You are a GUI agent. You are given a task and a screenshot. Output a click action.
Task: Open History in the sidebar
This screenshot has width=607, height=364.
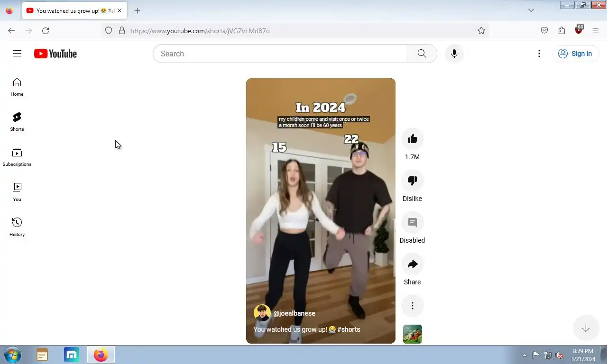point(17,227)
